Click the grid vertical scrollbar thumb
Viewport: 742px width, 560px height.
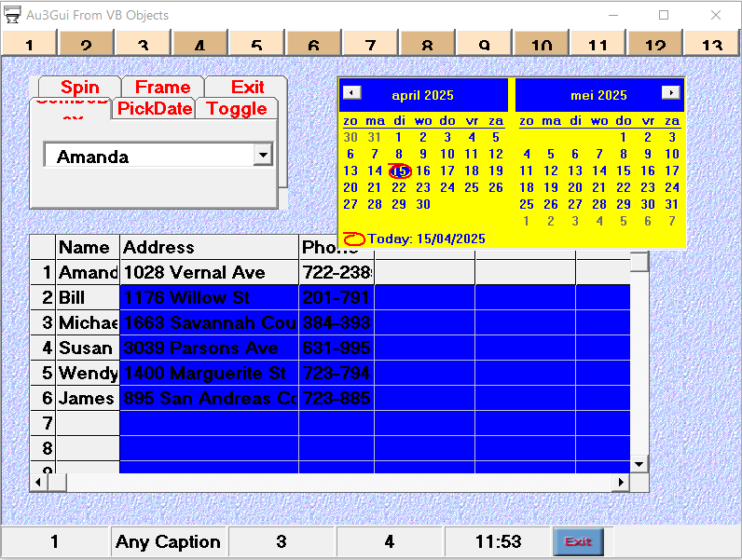639,262
